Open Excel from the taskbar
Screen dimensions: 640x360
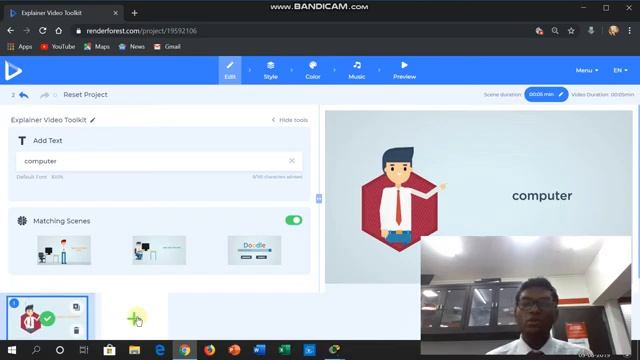[284, 350]
